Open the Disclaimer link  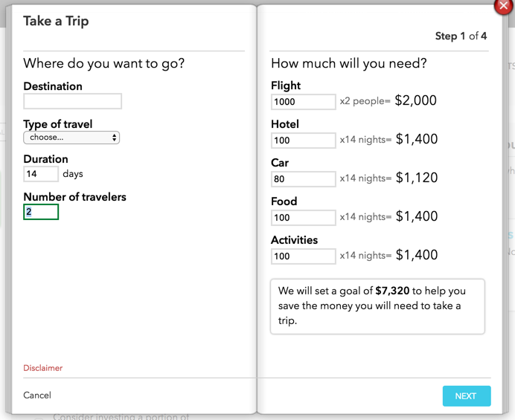(43, 368)
